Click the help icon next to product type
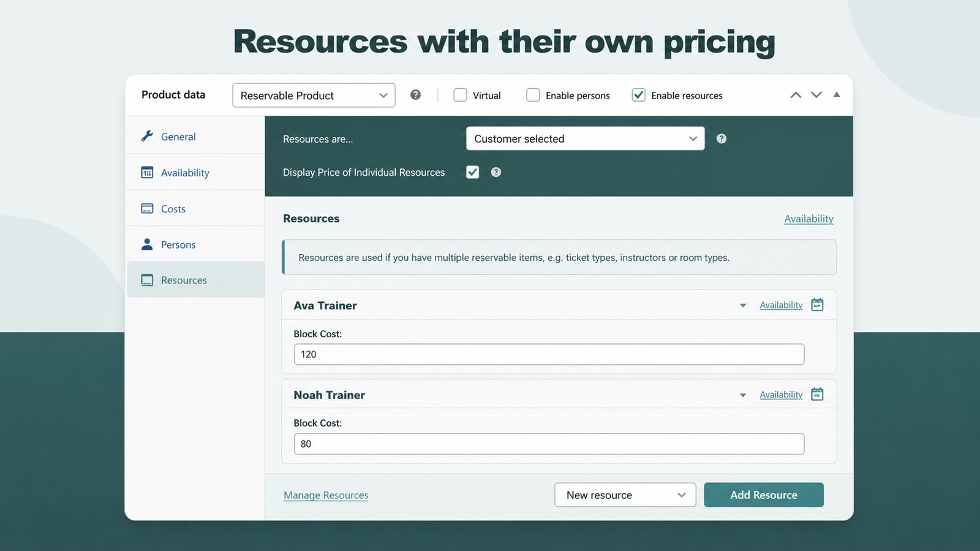The image size is (980, 551). (x=415, y=95)
